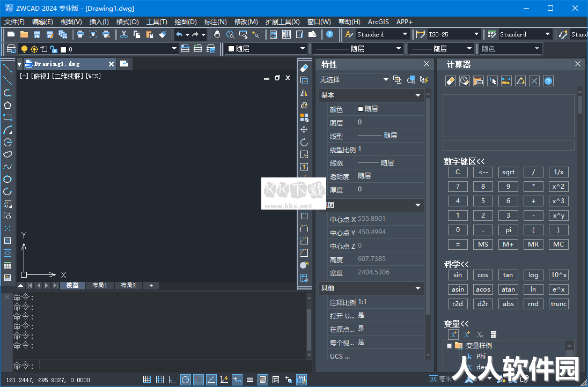This screenshot has height=387, width=588.
Task: Click the Clear History icon in calculator
Action: point(464,81)
